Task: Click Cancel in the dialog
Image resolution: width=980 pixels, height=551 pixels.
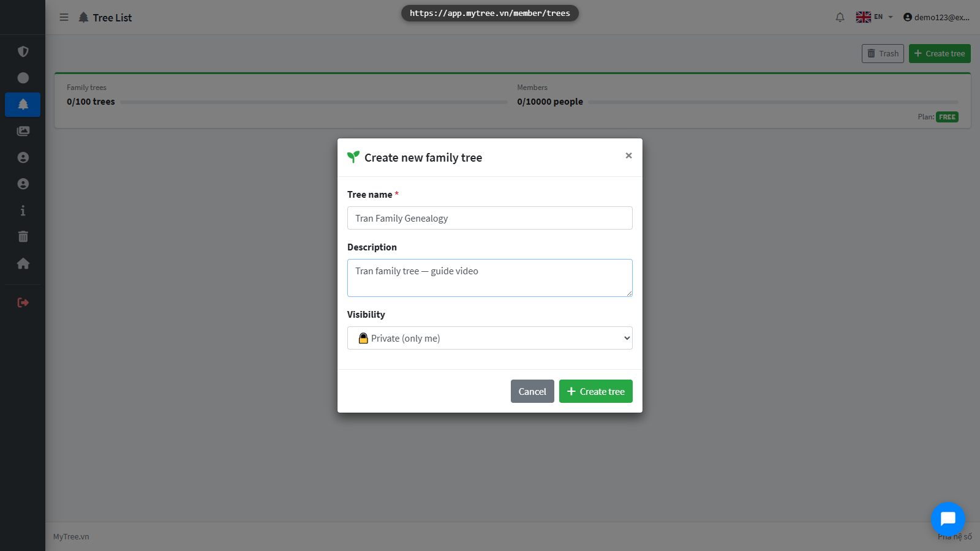Action: coord(532,391)
